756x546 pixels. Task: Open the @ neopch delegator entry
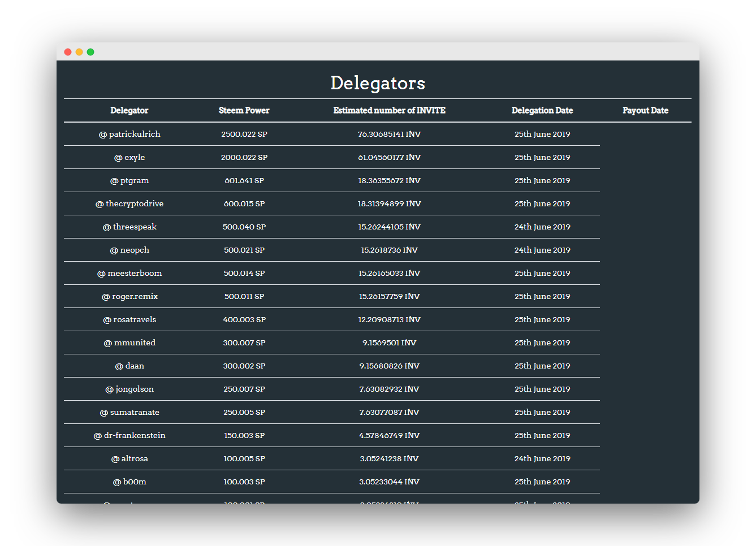(x=129, y=250)
